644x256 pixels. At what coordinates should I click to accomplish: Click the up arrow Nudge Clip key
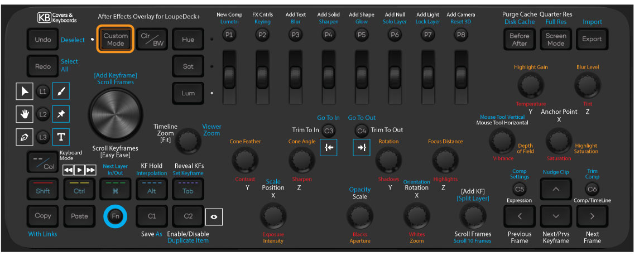[x=556, y=189]
